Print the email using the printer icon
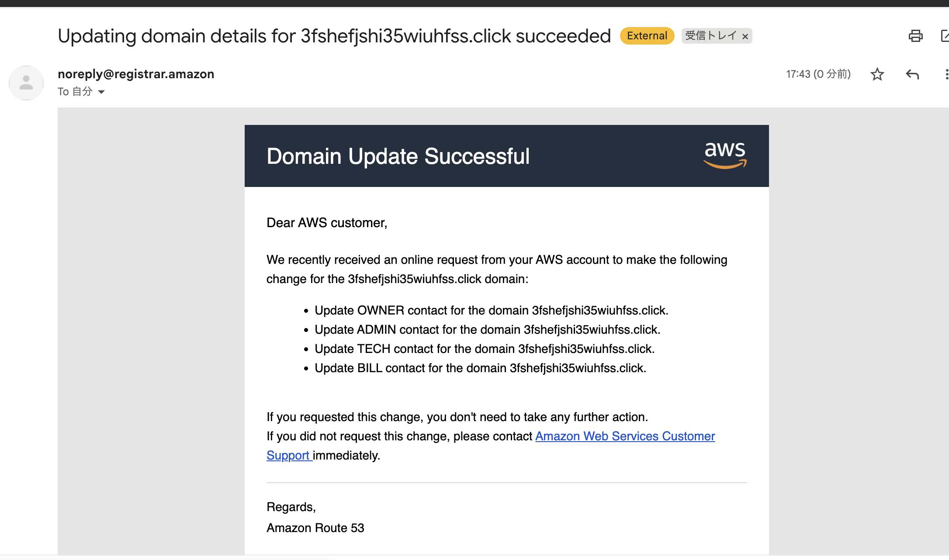Viewport: 949px width, 560px height. pos(916,36)
